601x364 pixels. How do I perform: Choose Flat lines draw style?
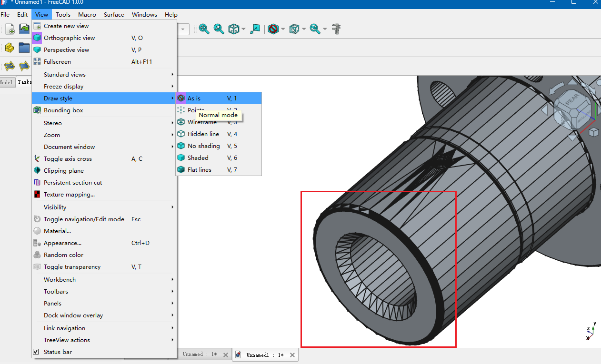tap(199, 169)
